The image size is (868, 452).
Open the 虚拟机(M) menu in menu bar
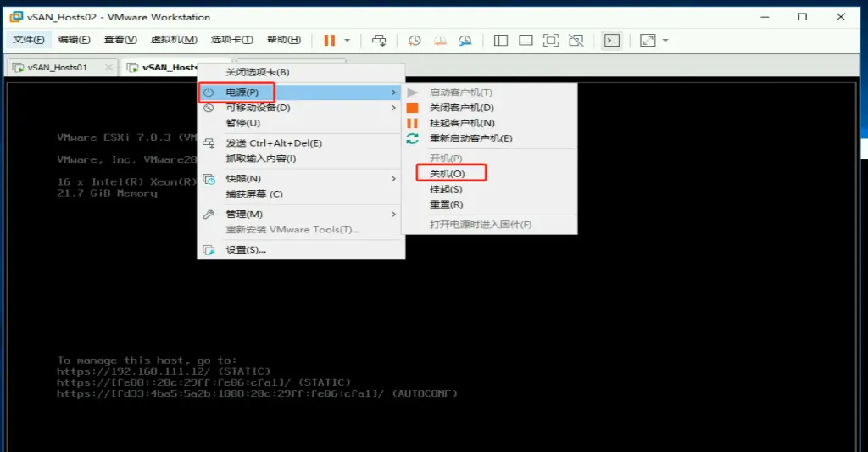[x=174, y=40]
